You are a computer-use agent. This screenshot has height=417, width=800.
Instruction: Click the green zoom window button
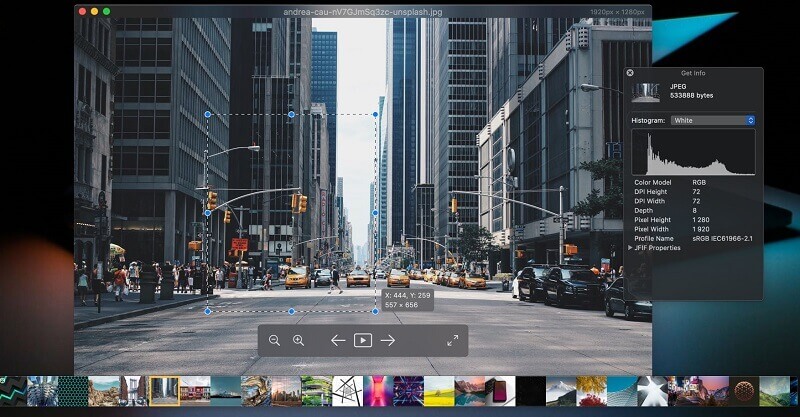click(107, 11)
